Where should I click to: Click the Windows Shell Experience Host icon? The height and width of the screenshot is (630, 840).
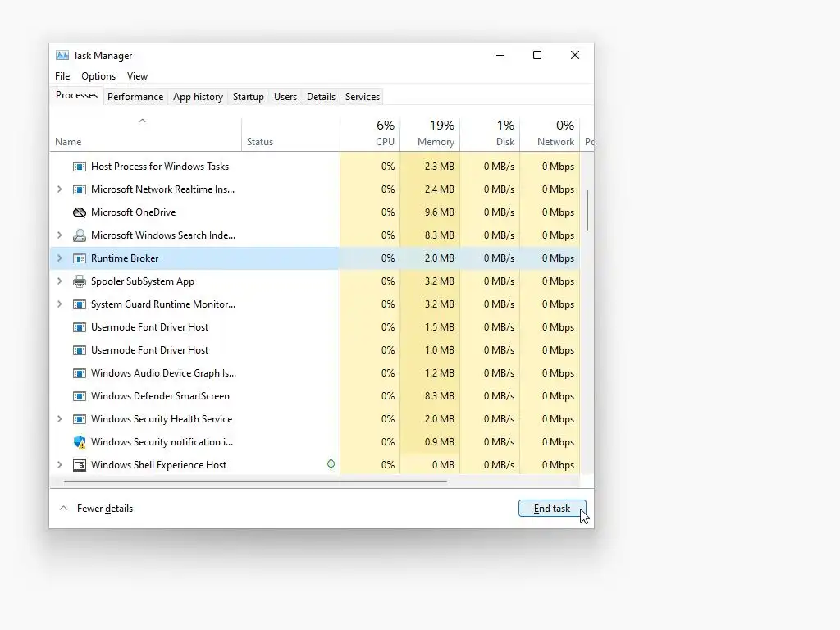coord(80,465)
